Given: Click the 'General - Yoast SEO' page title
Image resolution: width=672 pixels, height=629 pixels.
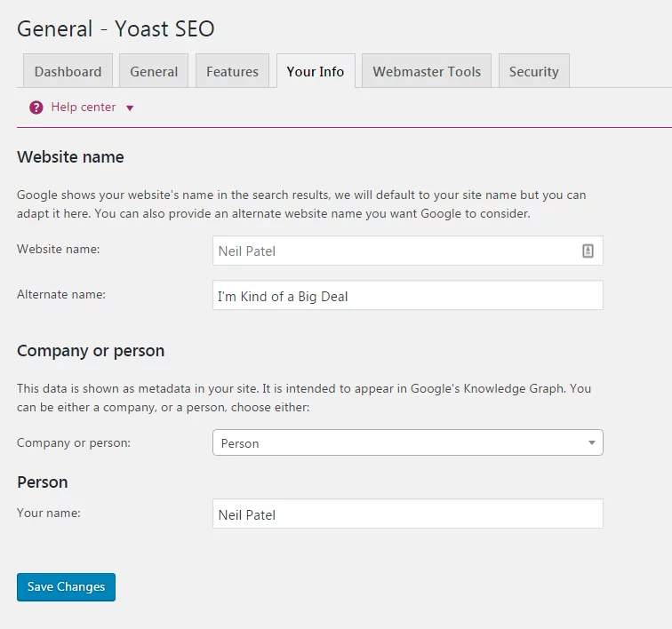Looking at the screenshot, I should (x=116, y=28).
